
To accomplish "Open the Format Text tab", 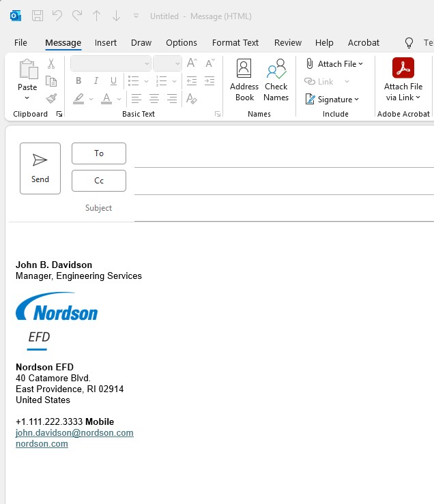I will pyautogui.click(x=235, y=43).
